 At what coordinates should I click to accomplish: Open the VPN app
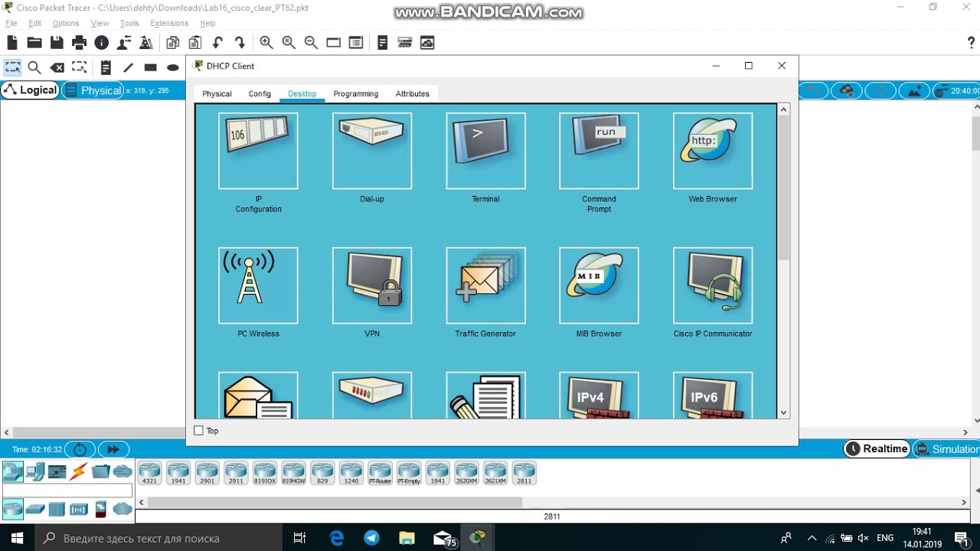click(372, 285)
